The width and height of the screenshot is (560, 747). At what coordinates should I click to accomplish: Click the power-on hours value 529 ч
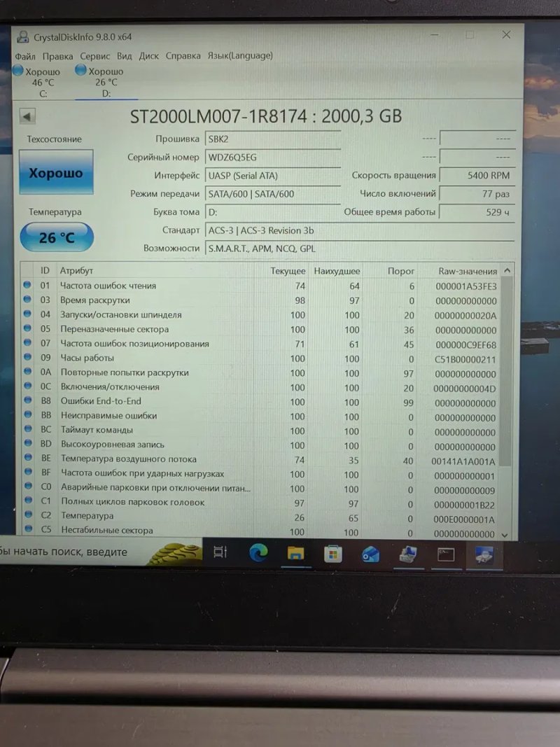coord(477,212)
